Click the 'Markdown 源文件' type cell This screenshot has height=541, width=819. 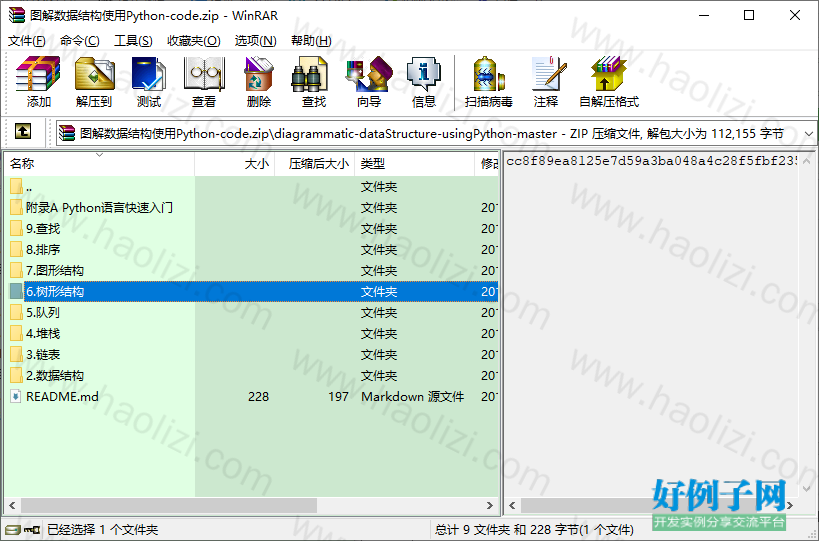(413, 396)
